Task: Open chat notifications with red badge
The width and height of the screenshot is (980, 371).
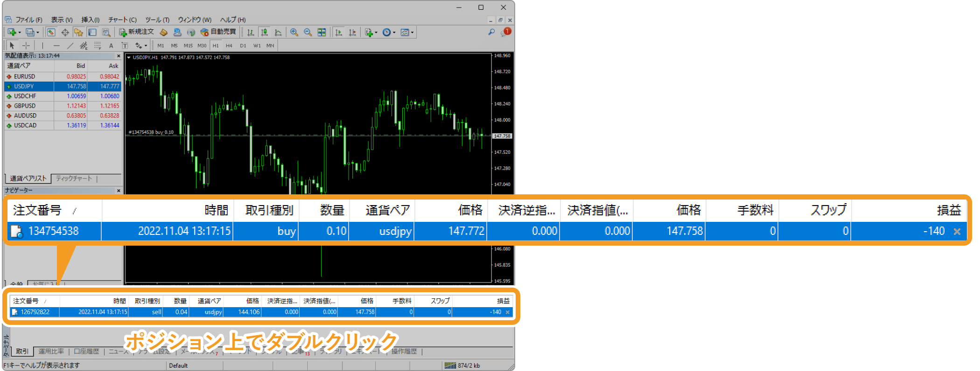Action: (506, 32)
